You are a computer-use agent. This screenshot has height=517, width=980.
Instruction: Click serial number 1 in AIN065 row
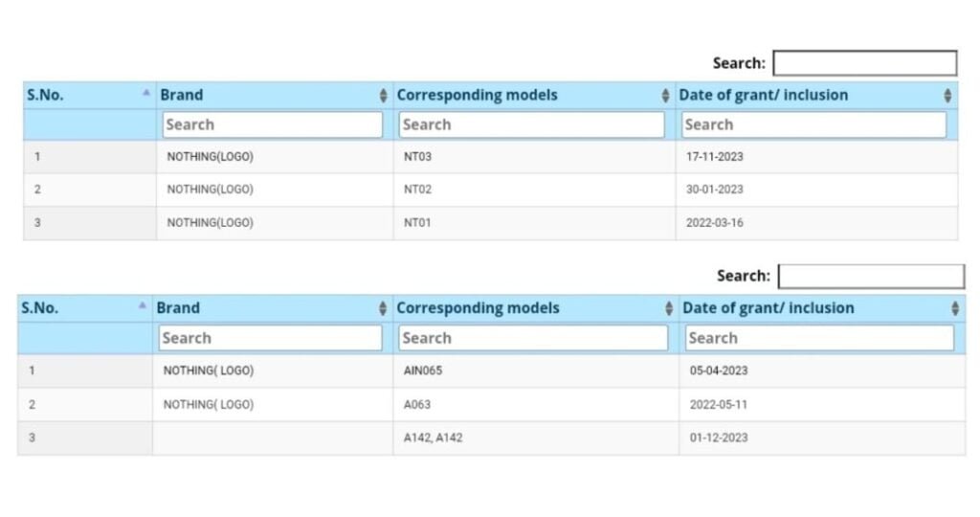[32, 371]
